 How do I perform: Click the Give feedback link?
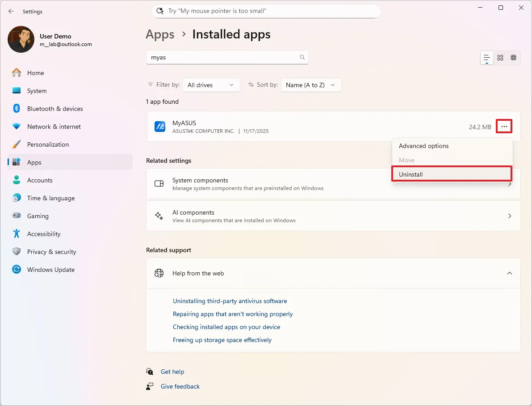pos(180,386)
